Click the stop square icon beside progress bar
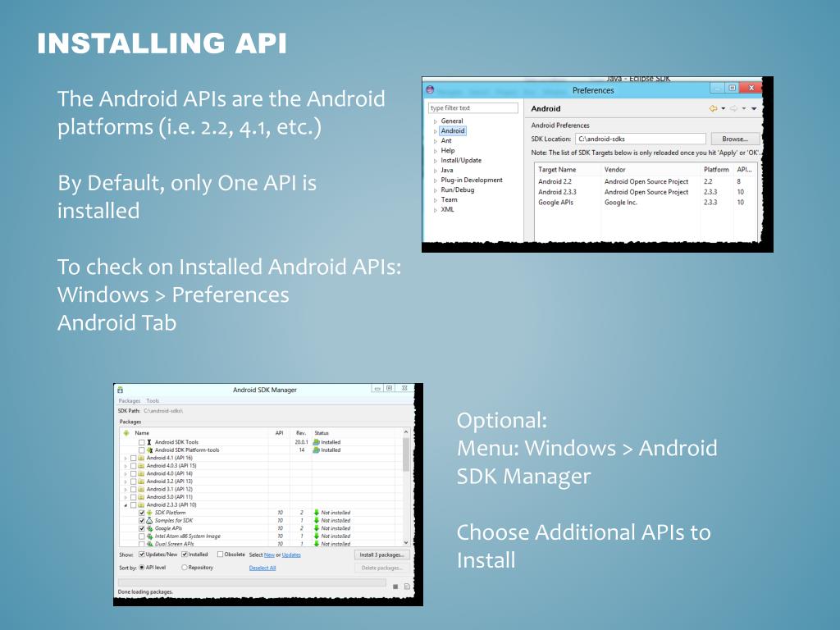 (x=395, y=587)
